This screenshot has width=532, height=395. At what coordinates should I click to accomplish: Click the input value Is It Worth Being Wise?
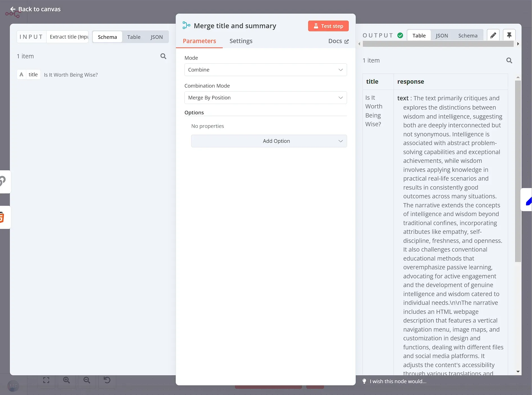click(x=71, y=75)
